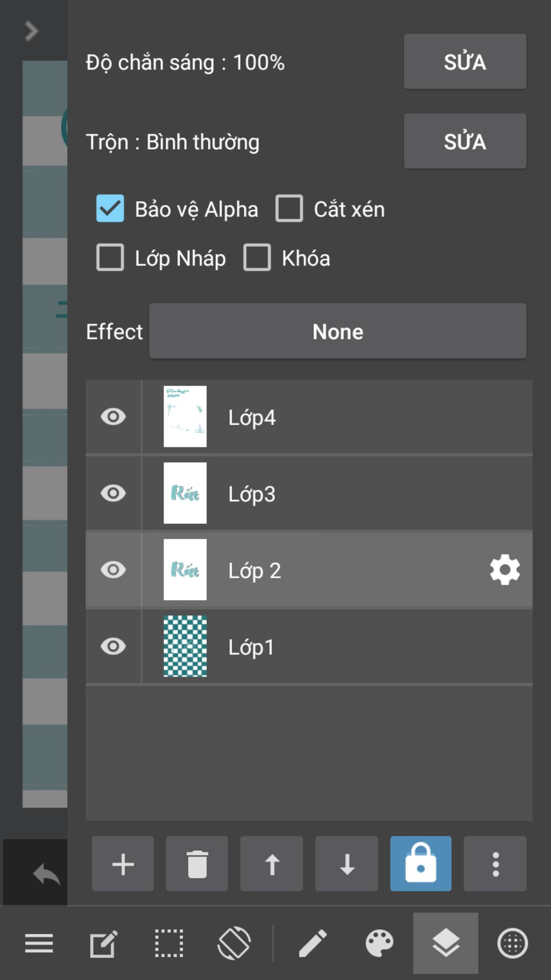Viewport: 551px width, 980px height.
Task: Switch to the layers tab icon
Action: pyautogui.click(x=446, y=943)
